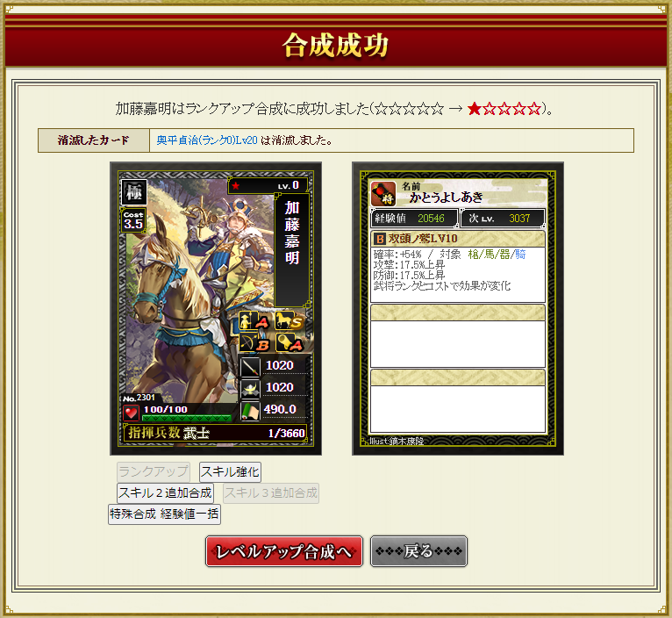Click the 戻る button
The image size is (672, 618).
coord(418,551)
